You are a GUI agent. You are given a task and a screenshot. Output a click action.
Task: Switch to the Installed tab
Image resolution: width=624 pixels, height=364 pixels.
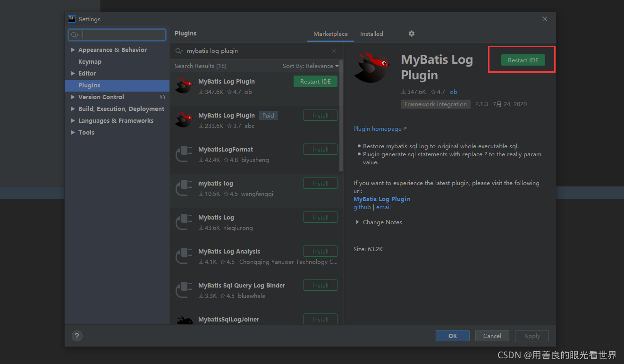(x=371, y=34)
